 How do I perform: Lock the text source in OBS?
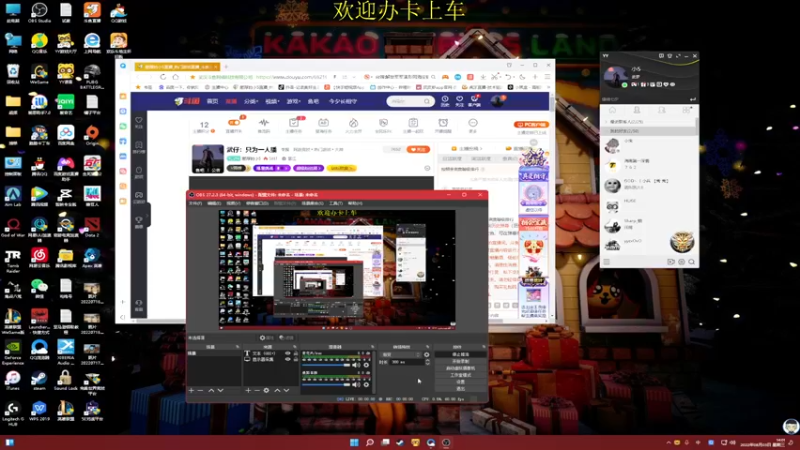coord(296,353)
